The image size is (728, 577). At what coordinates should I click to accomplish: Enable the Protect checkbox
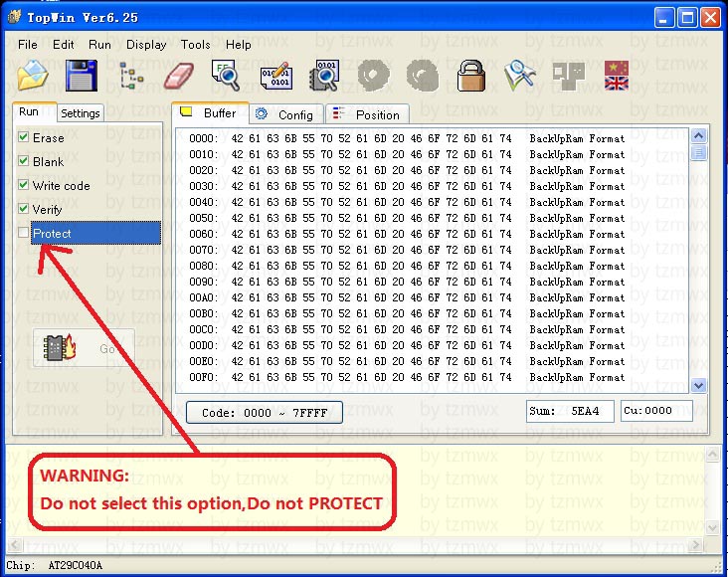23,232
